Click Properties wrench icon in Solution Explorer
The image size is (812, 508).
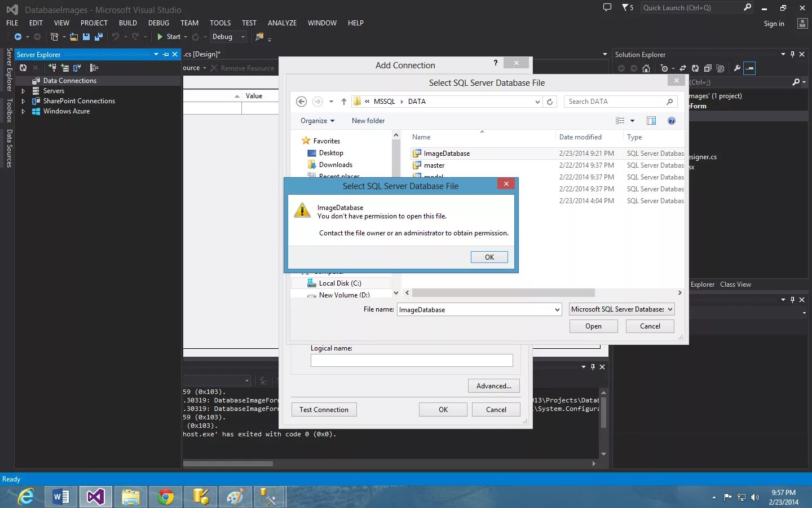737,68
